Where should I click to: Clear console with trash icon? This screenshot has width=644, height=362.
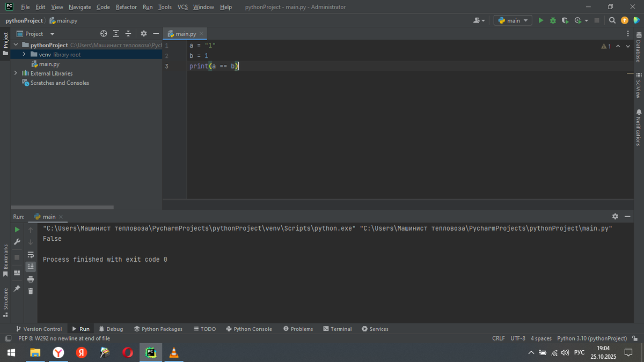coord(31,291)
